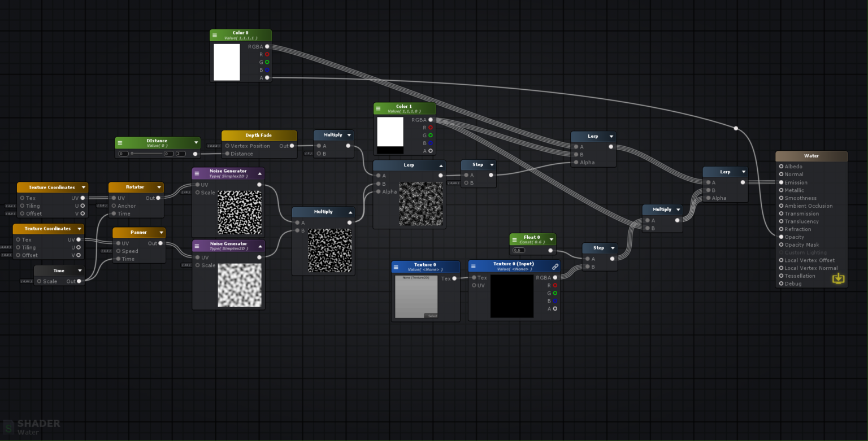Click the red R output port of Color 0
868x441 pixels.
click(x=267, y=54)
